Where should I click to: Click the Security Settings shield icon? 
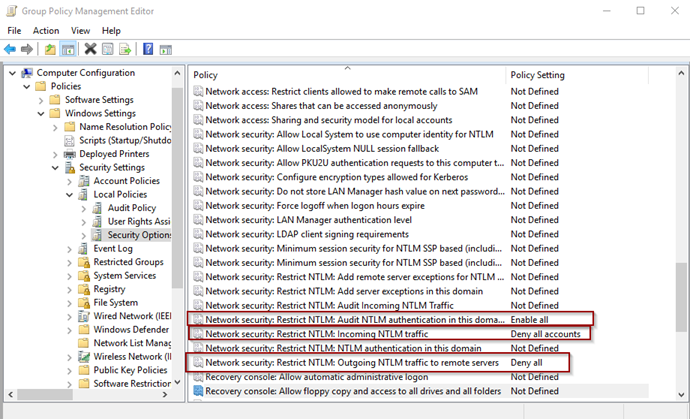coord(70,168)
